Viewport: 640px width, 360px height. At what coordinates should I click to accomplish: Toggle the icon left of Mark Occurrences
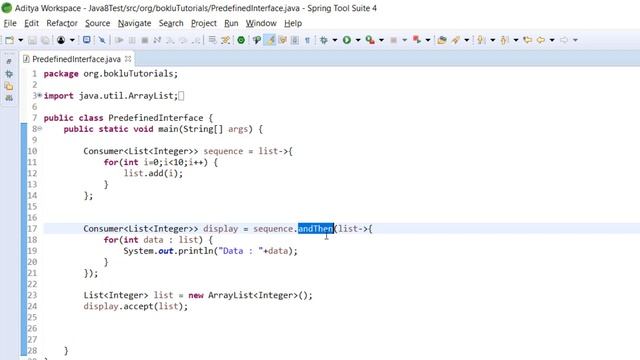click(257, 40)
